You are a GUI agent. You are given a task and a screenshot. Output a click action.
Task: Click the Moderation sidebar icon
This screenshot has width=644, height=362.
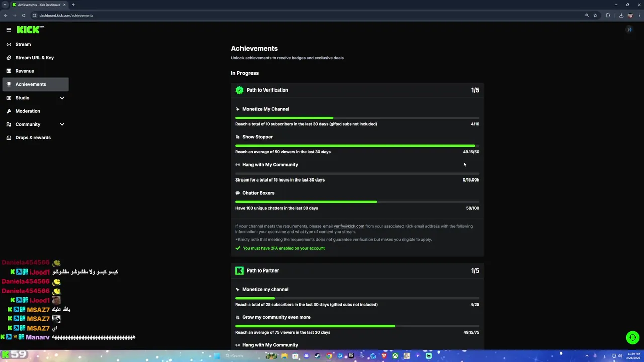(9, 111)
